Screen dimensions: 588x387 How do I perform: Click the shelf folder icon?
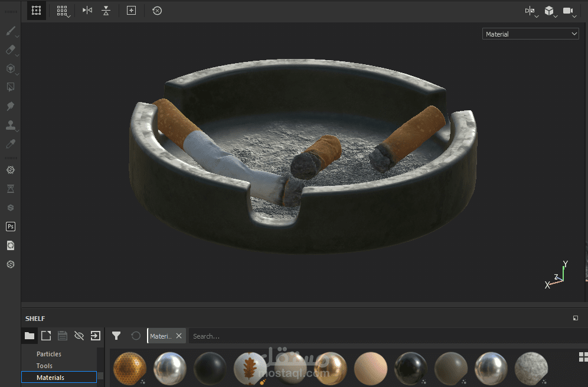click(x=30, y=336)
